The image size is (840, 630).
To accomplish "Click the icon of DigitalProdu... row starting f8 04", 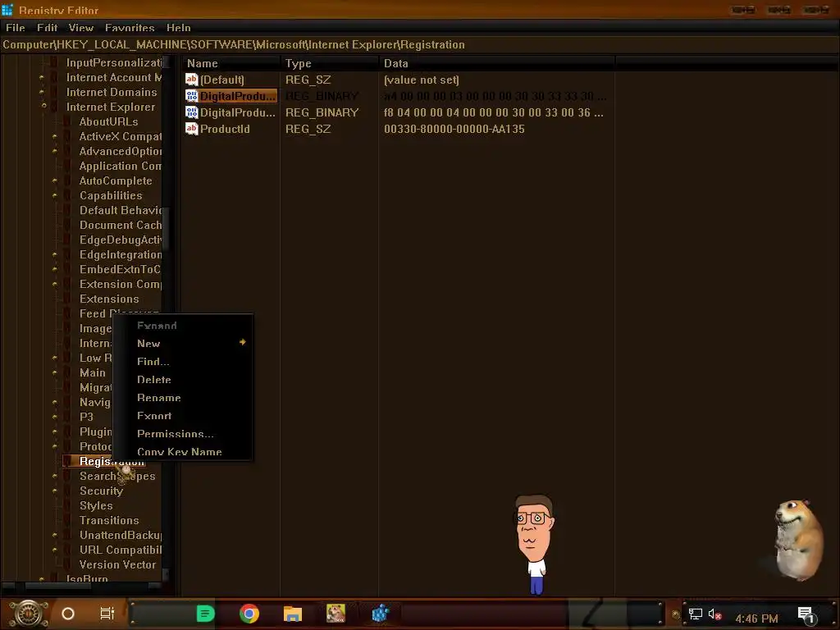I will 192,112.
